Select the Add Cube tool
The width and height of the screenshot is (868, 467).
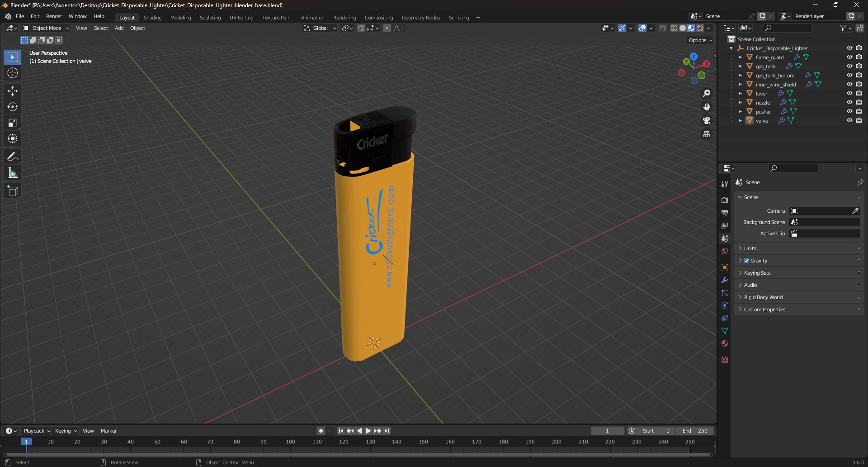tap(13, 191)
